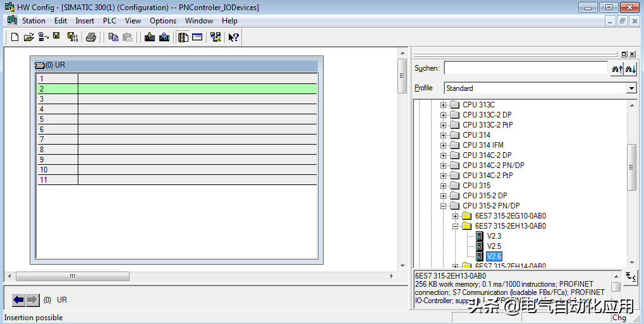This screenshot has width=644, height=324.
Task: Click the search downward binoculars icon
Action: point(631,69)
